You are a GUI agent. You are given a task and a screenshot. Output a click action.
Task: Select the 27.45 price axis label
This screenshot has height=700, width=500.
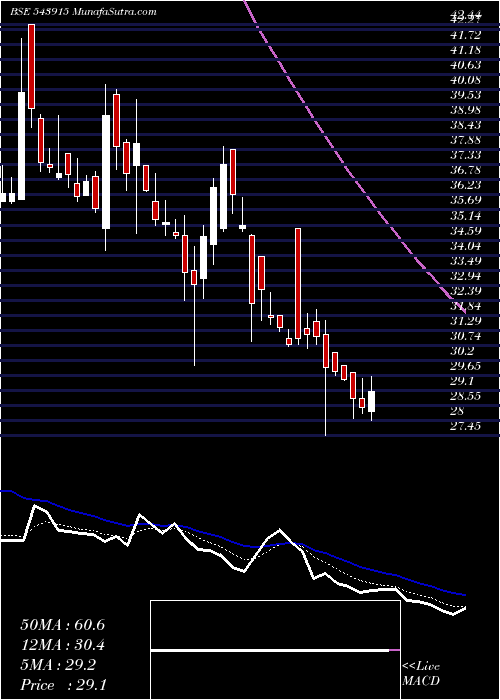click(466, 427)
